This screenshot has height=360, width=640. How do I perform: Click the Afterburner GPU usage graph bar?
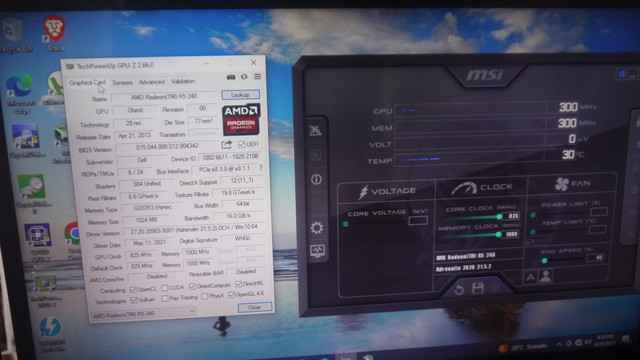[x=469, y=110]
